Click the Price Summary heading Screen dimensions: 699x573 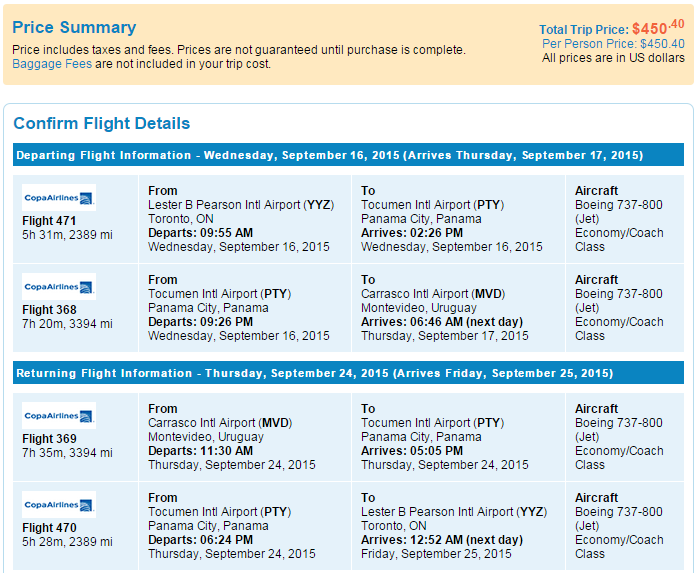pos(74,27)
